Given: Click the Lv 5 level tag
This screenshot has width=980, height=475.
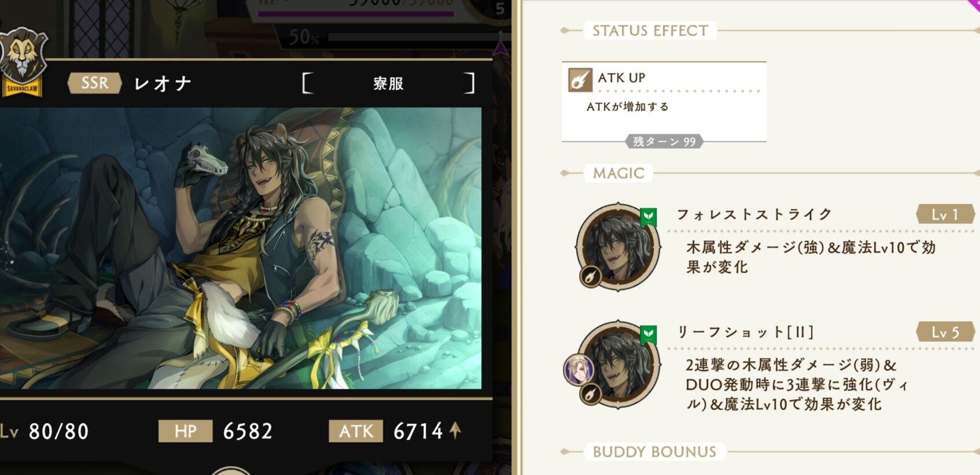Looking at the screenshot, I should click(x=945, y=332).
